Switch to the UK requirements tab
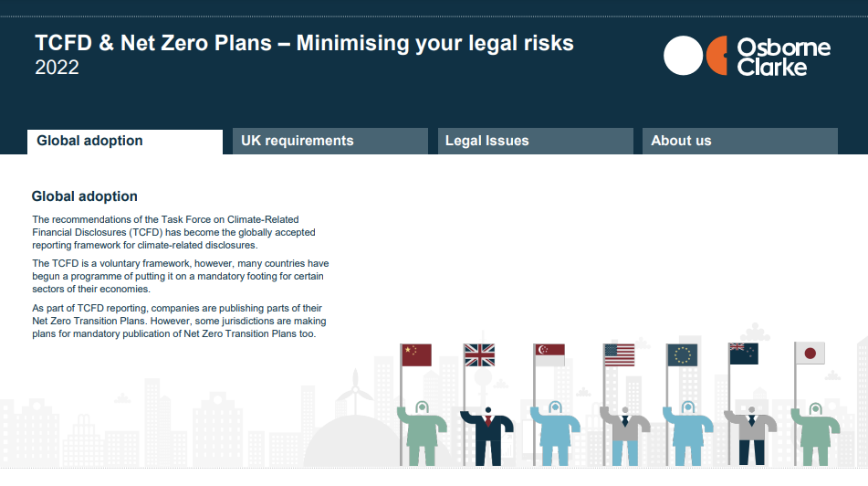The image size is (868, 486). [329, 142]
